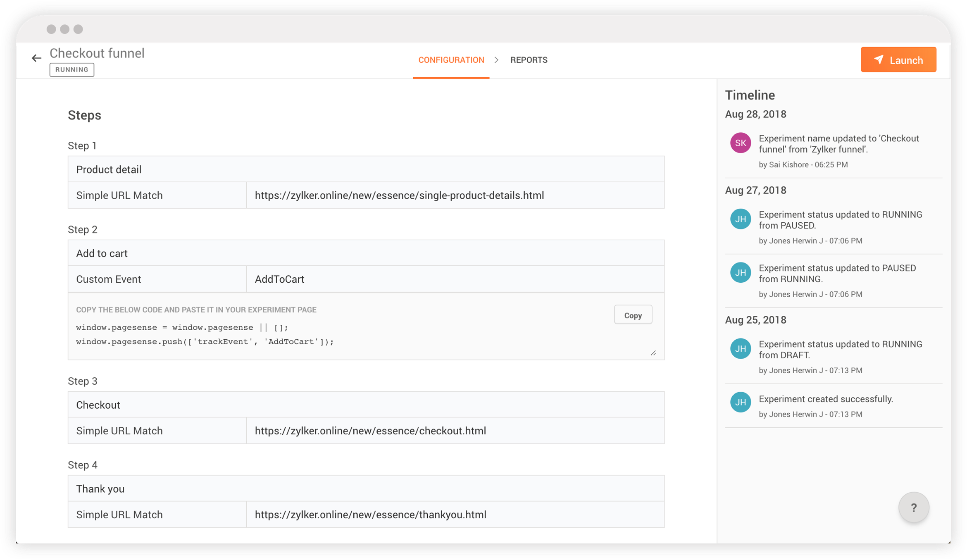Click the SK avatar in timeline
Image resolution: width=967 pixels, height=560 pixels.
[740, 143]
